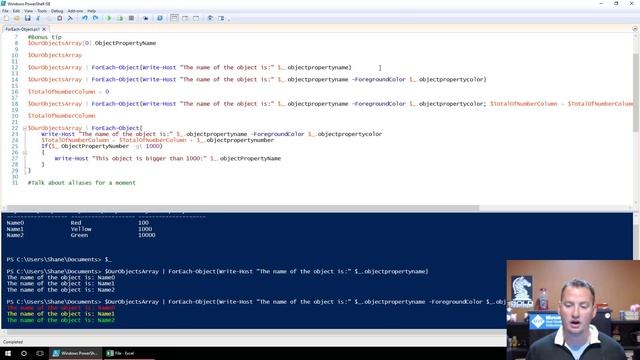Click '#Talk about aliases for a moment' comment

click(82, 183)
